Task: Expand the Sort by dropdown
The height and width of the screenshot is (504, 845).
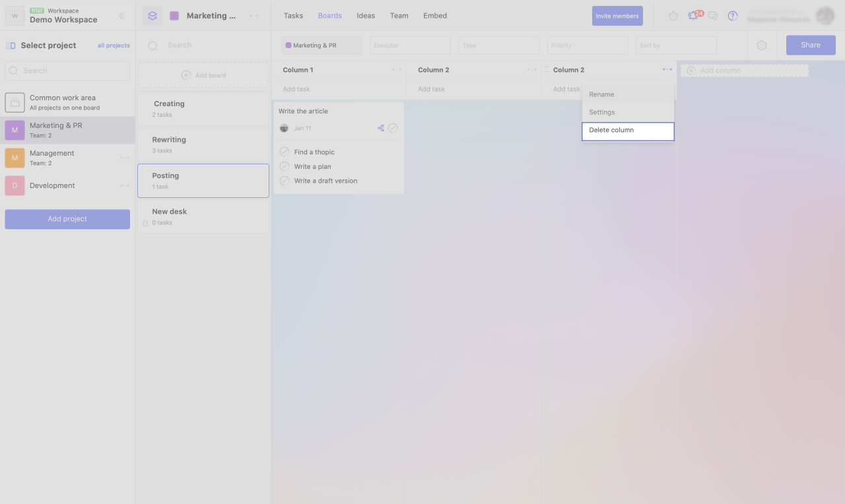Action: 676,46
